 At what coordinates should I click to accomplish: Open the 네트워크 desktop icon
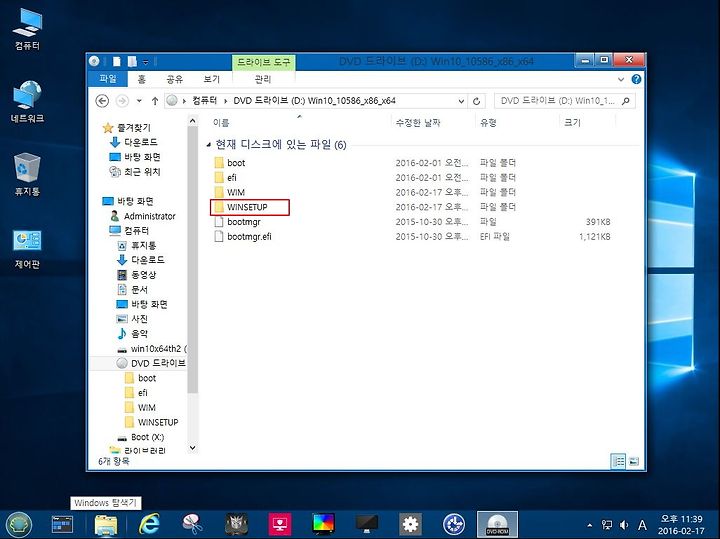pos(27,102)
